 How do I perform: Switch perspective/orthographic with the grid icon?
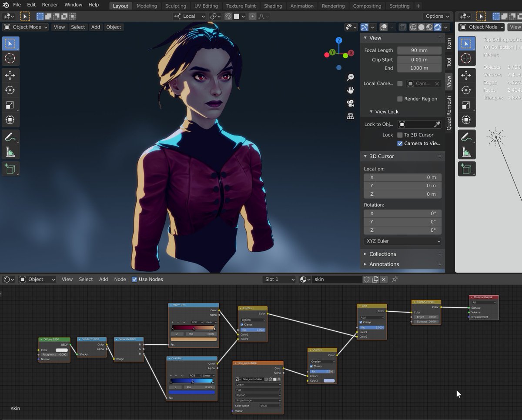[x=350, y=116]
